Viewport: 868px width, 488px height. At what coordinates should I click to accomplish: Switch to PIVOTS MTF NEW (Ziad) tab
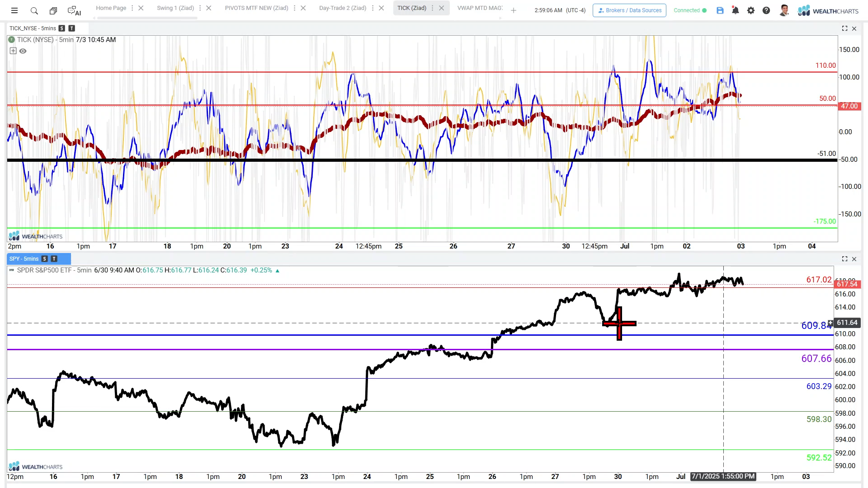click(256, 8)
